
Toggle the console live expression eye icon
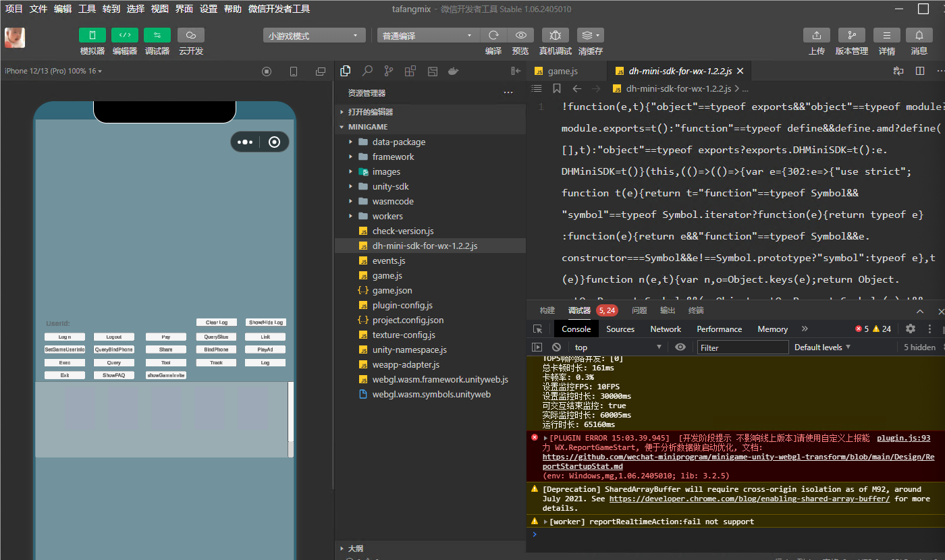pyautogui.click(x=680, y=347)
